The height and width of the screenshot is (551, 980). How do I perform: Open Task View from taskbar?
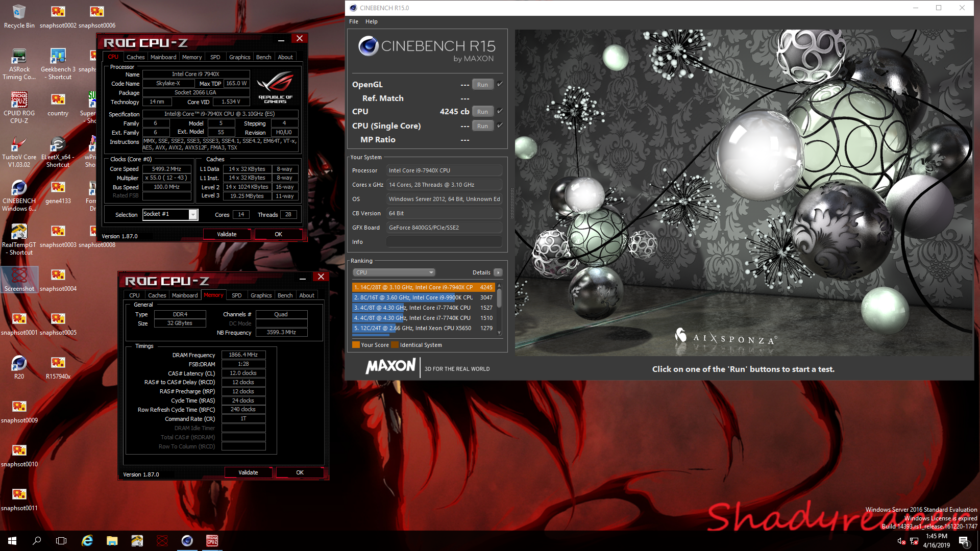(61, 541)
